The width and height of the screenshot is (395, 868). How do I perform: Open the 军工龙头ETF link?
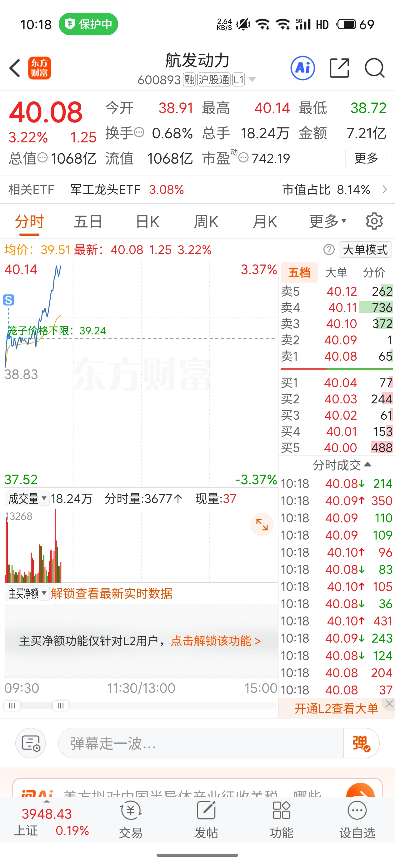click(105, 190)
